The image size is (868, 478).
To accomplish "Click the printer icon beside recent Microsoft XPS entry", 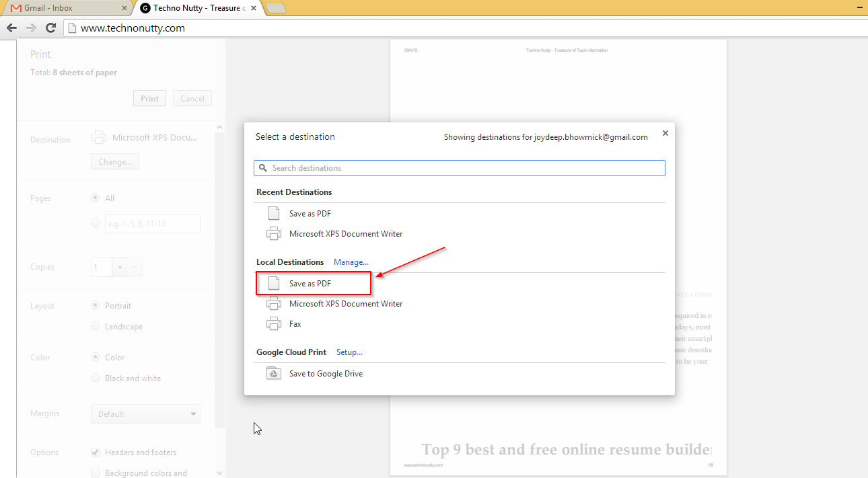I will [274, 234].
